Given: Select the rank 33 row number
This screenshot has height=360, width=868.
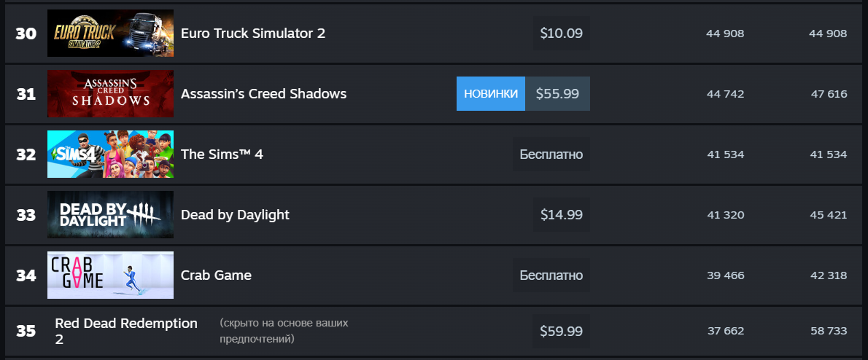Looking at the screenshot, I should [26, 214].
